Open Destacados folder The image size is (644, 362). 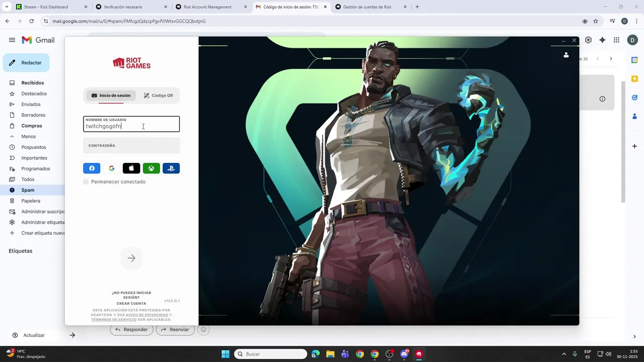pos(34,94)
